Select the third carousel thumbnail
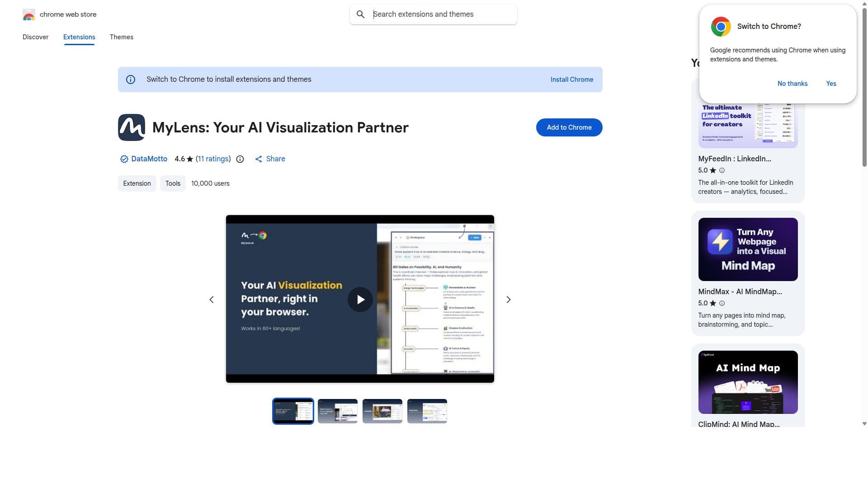868x488 pixels. [x=382, y=411]
